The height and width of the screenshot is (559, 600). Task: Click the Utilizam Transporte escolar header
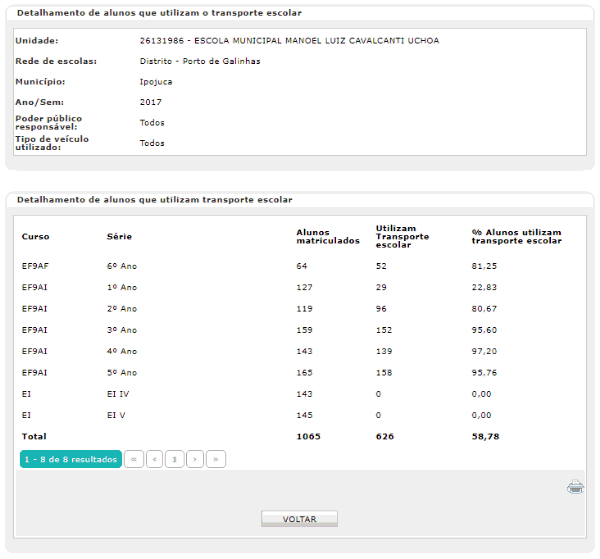[402, 237]
